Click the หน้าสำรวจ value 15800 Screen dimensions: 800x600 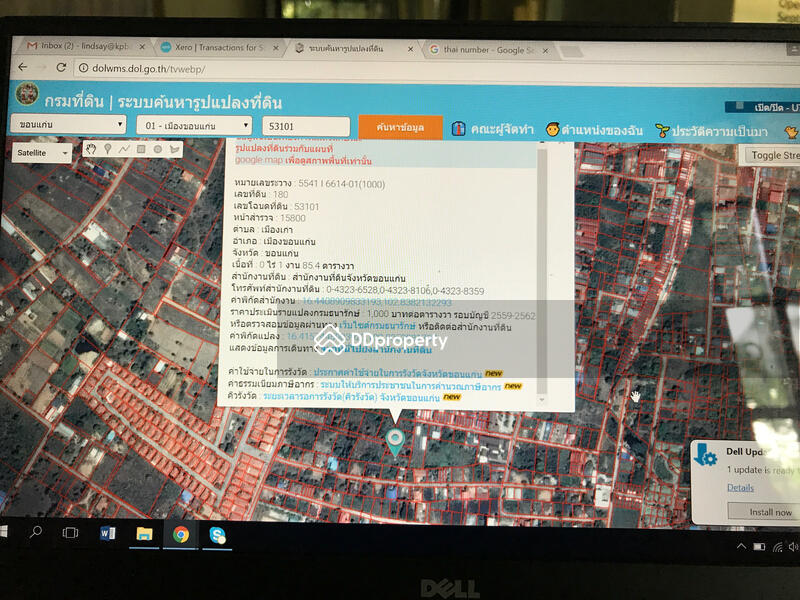click(293, 218)
